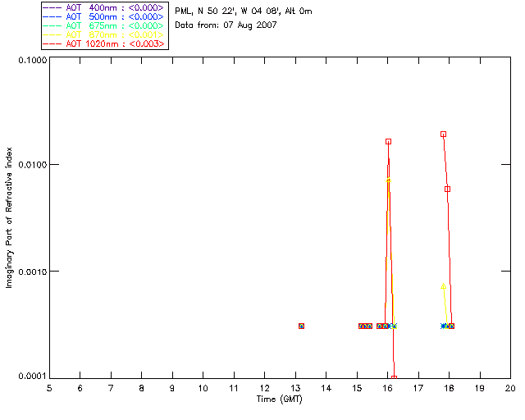Click the highest red square marker near 18
525x420 pixels.
pos(443,135)
